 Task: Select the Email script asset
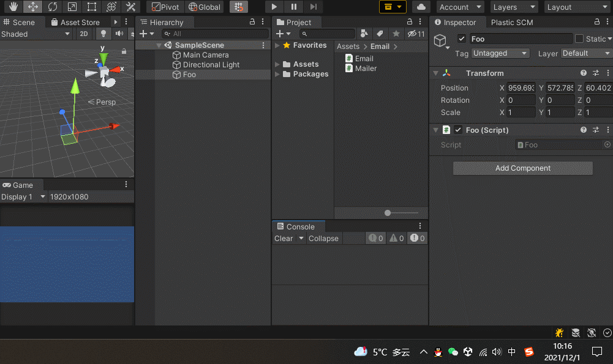[x=359, y=59]
